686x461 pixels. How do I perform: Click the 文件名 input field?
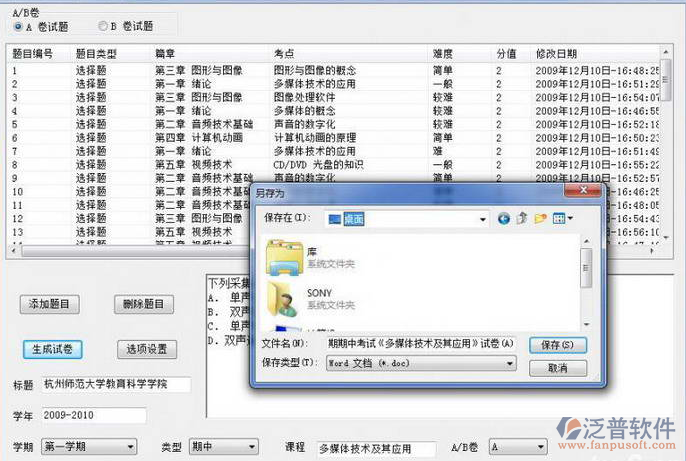pos(421,344)
